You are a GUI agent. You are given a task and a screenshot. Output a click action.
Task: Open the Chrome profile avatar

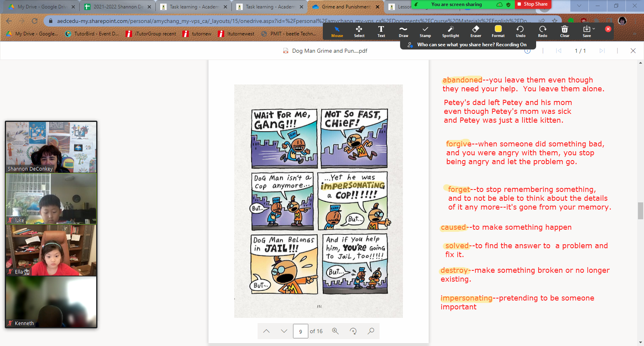coord(622,21)
